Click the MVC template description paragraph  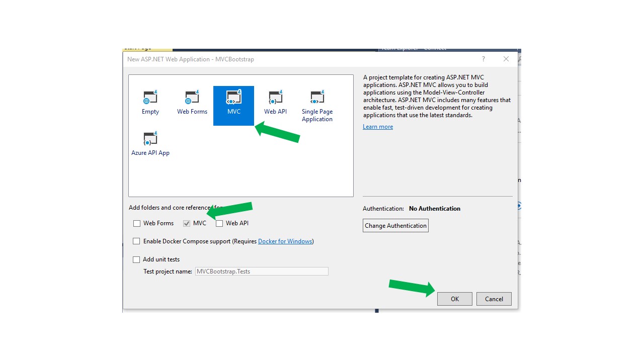(x=437, y=97)
